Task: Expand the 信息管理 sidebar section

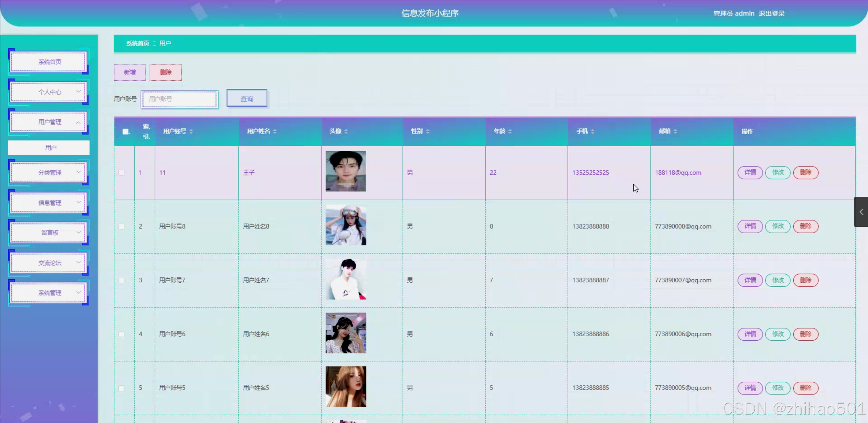Action: pos(49,203)
